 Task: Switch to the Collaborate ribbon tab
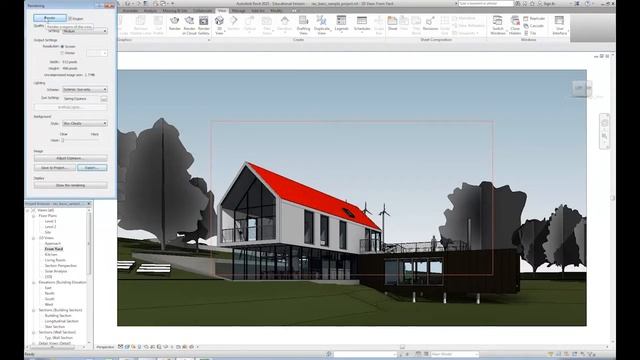coord(203,11)
